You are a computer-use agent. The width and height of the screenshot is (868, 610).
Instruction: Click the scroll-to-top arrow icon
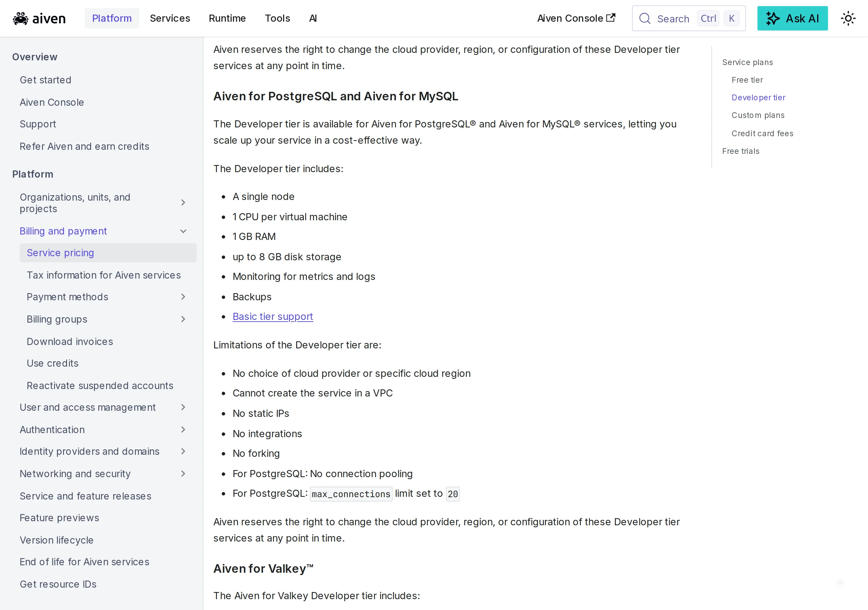tap(840, 583)
